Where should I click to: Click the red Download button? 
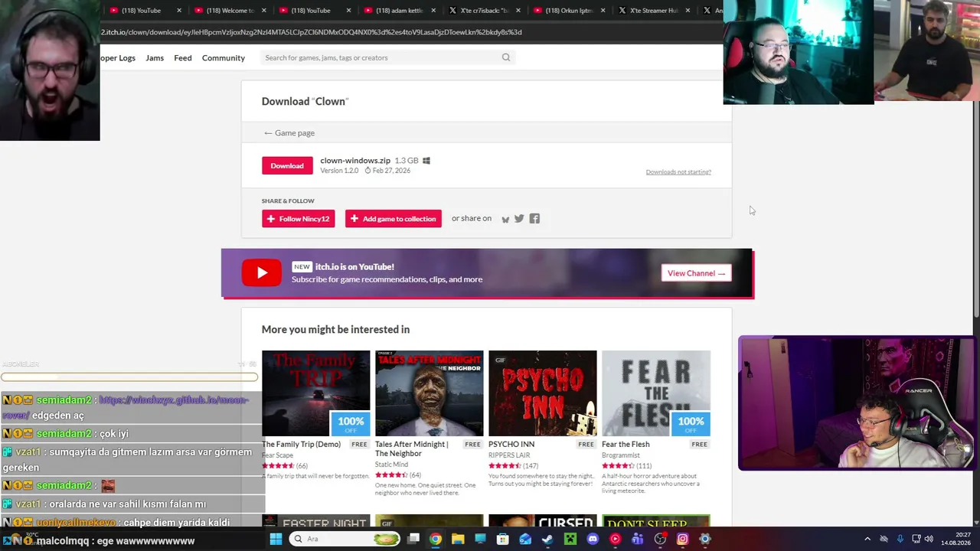287,165
